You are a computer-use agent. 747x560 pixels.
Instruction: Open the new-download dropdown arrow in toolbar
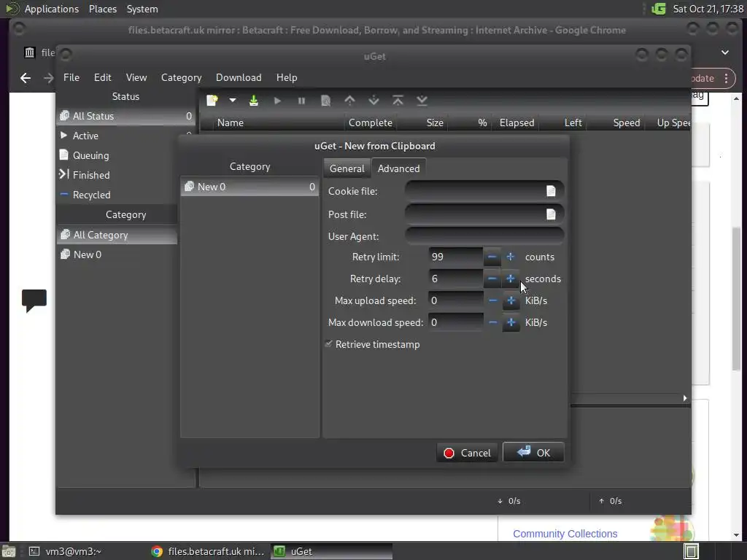[233, 101]
